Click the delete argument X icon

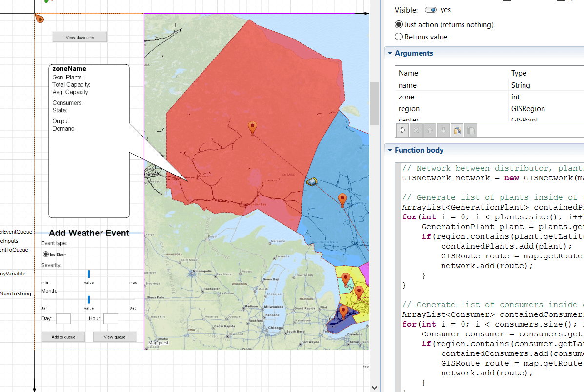[x=416, y=130]
